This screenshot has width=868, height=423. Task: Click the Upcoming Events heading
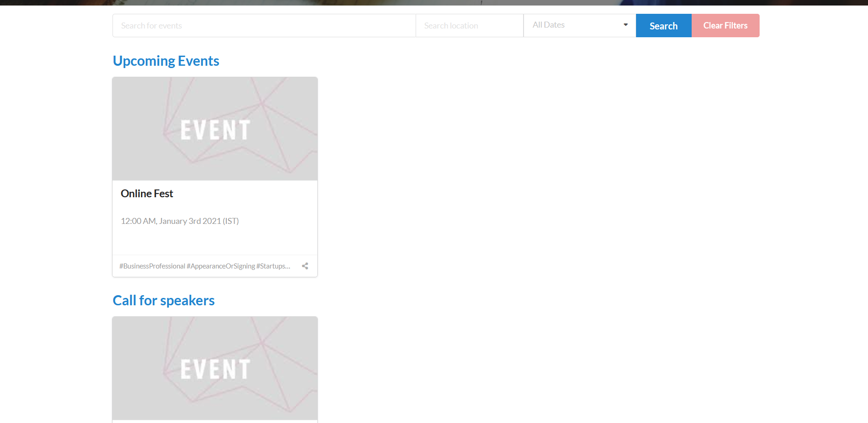[x=166, y=61]
